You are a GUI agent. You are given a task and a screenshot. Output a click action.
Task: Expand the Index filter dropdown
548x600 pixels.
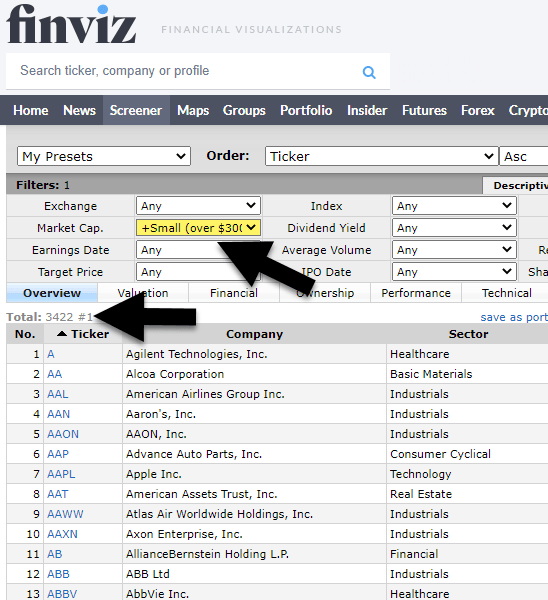click(x=454, y=206)
